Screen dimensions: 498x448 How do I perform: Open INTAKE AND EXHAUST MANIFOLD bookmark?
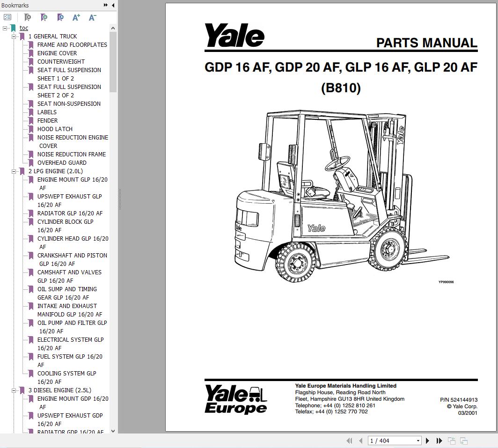70,310
